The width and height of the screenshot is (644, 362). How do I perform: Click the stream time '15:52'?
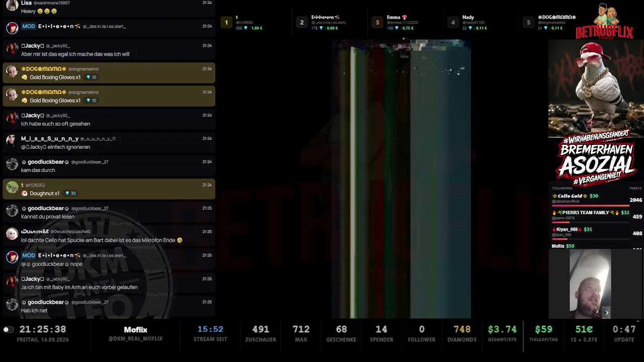click(210, 329)
